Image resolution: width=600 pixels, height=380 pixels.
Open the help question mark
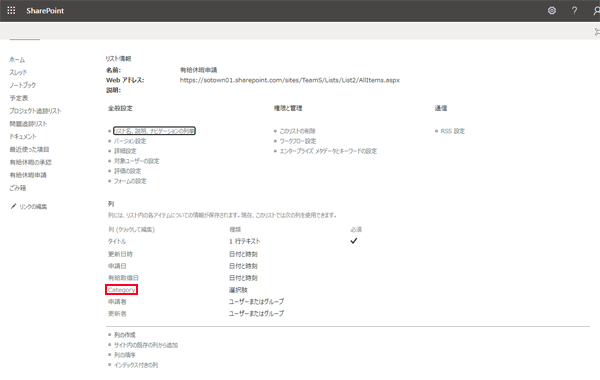tap(574, 11)
